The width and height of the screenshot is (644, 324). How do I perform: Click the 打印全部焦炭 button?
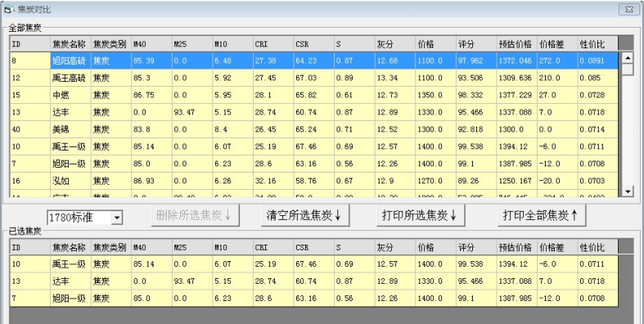click(x=542, y=215)
